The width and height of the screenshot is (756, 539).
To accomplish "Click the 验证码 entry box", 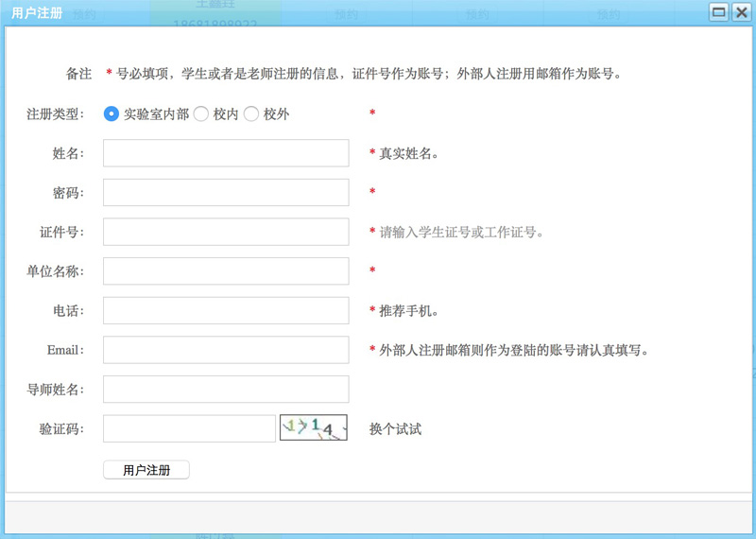I will point(189,428).
